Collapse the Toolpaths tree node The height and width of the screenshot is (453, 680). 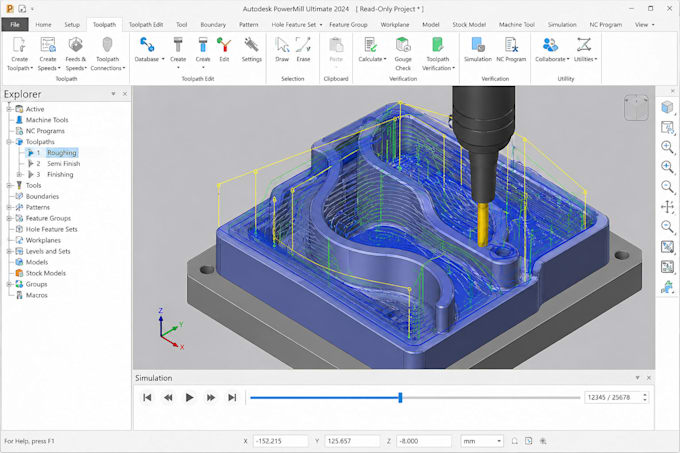click(9, 142)
